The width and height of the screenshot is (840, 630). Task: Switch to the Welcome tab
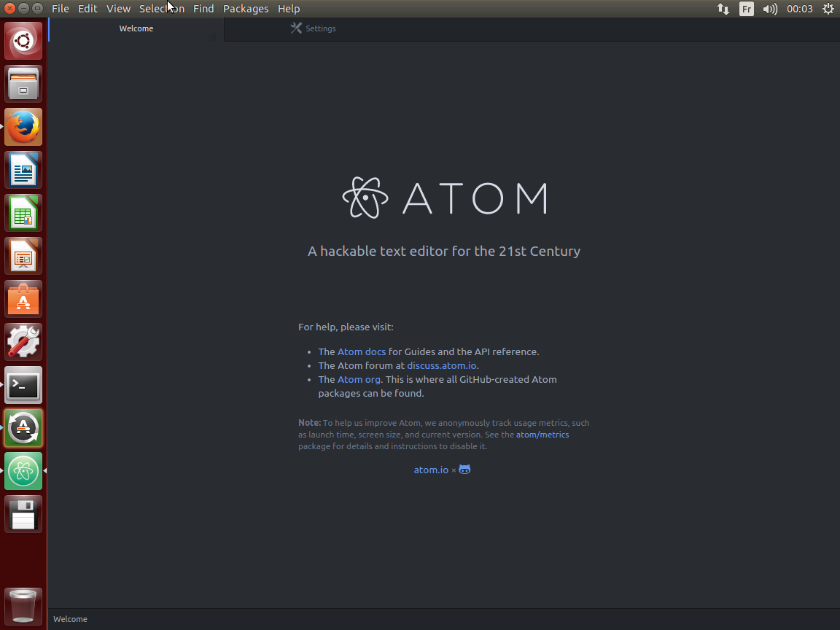[x=136, y=29]
